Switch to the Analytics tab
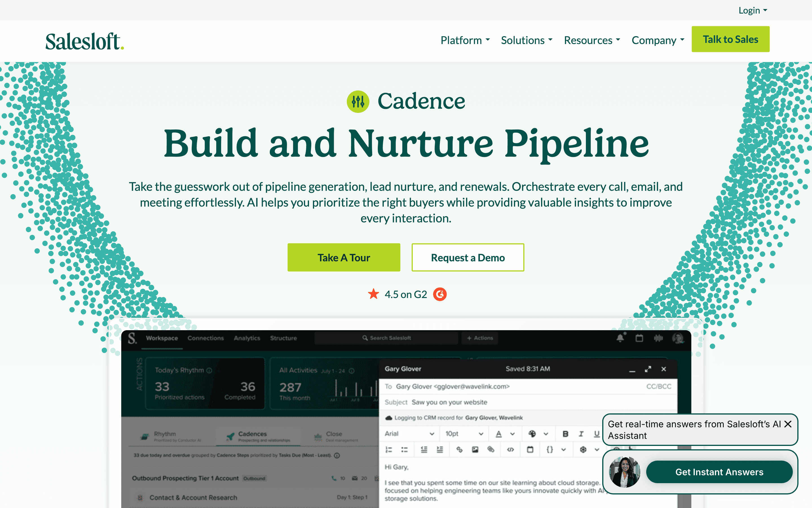812x508 pixels. 247,338
